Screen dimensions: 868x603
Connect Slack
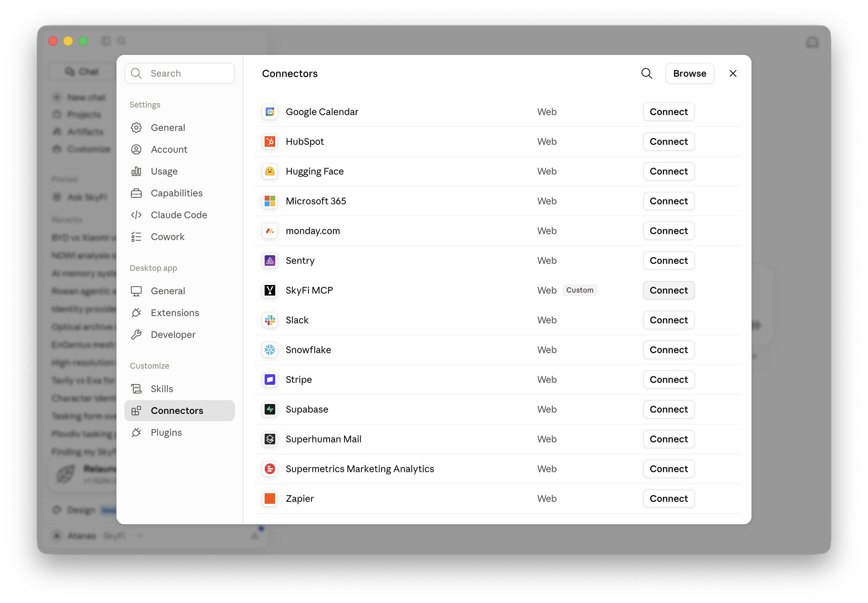point(669,320)
